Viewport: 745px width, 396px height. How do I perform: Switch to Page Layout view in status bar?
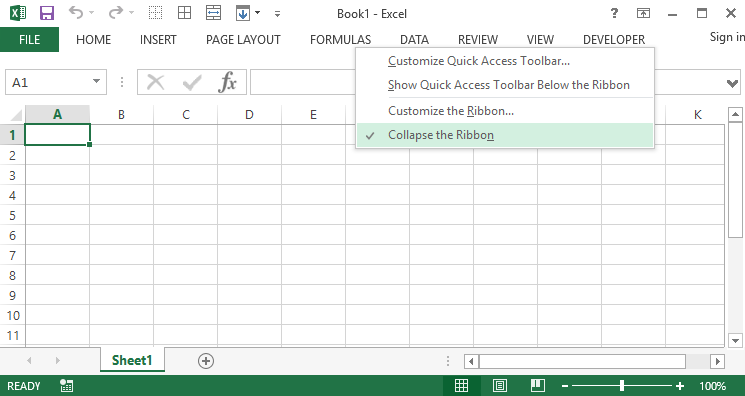point(499,386)
